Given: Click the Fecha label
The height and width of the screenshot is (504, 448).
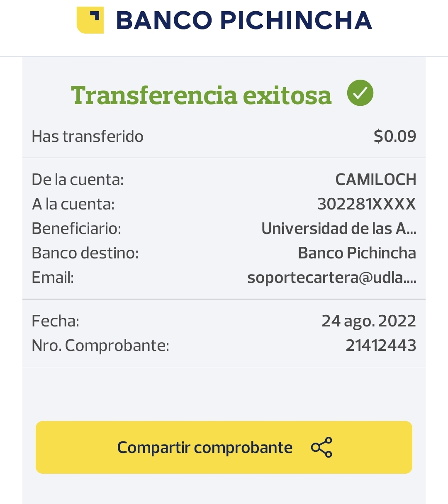Looking at the screenshot, I should [56, 321].
